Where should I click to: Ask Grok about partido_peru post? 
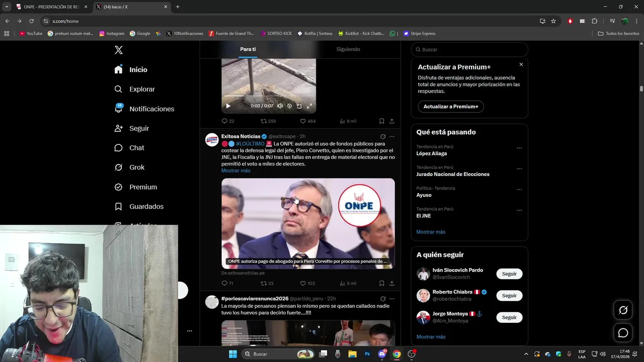pyautogui.click(x=383, y=299)
